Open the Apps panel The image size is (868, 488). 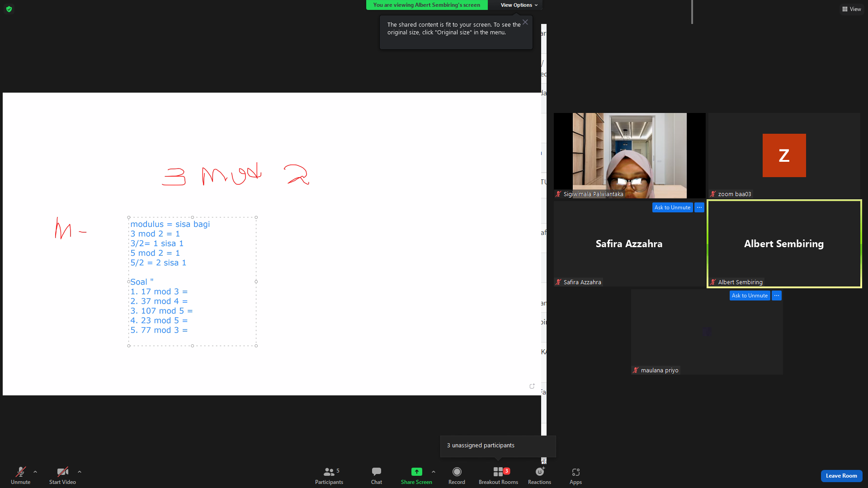[x=576, y=476]
